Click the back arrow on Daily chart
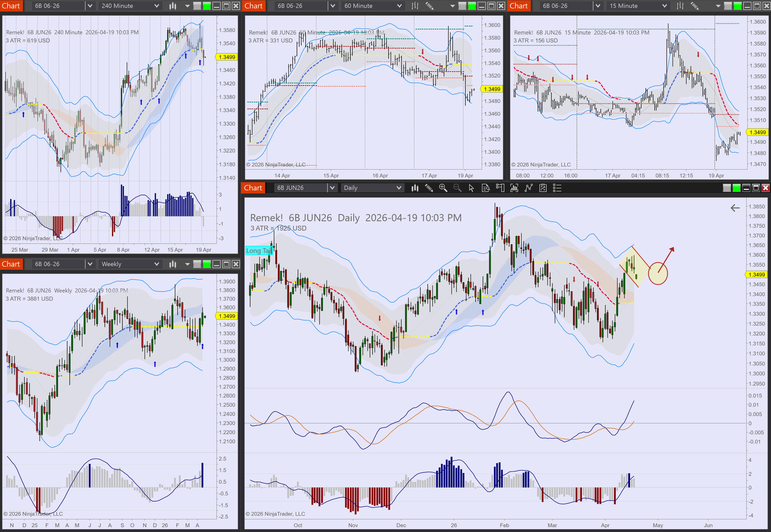 coord(735,208)
